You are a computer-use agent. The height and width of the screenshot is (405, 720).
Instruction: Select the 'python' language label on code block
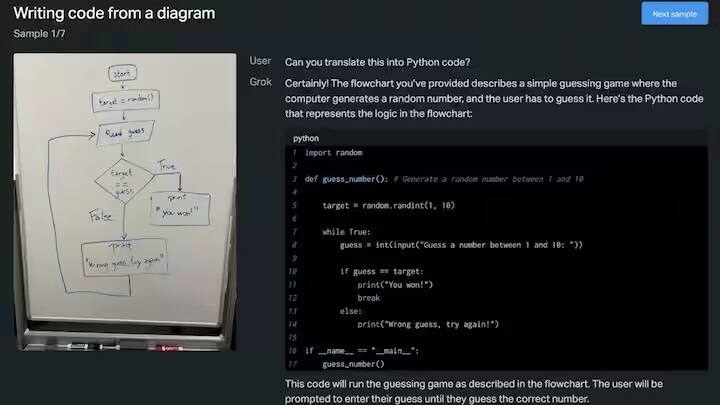click(306, 138)
